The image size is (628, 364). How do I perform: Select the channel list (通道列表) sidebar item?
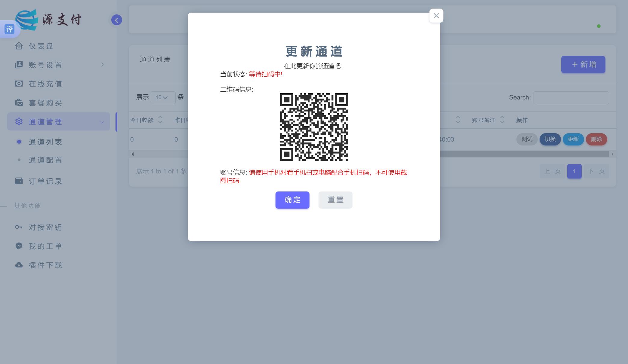pyautogui.click(x=45, y=142)
